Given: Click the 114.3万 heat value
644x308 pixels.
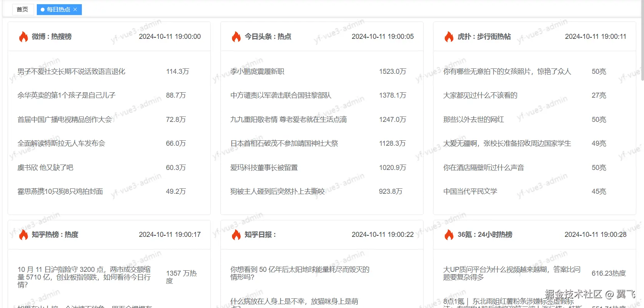Looking at the screenshot, I should pyautogui.click(x=177, y=72).
